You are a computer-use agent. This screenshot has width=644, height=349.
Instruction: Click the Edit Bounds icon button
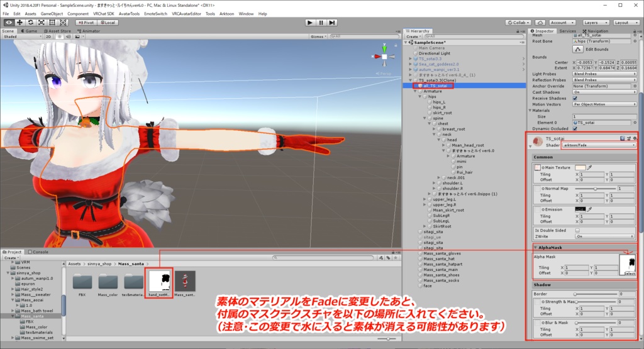click(x=577, y=49)
